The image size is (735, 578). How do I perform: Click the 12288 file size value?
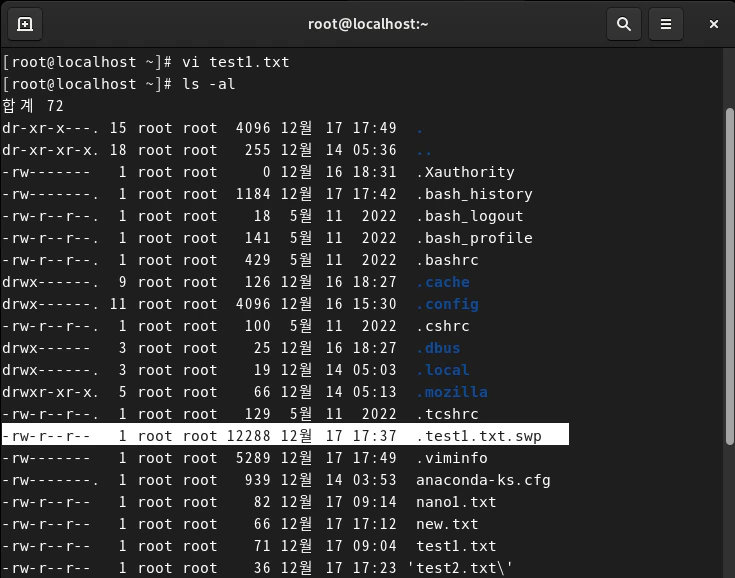(x=249, y=436)
